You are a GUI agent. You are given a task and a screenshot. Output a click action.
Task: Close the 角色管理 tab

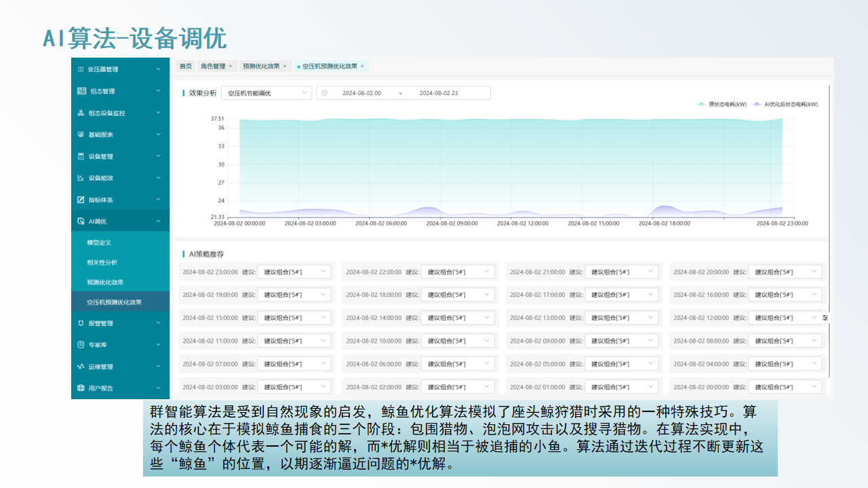[231, 66]
